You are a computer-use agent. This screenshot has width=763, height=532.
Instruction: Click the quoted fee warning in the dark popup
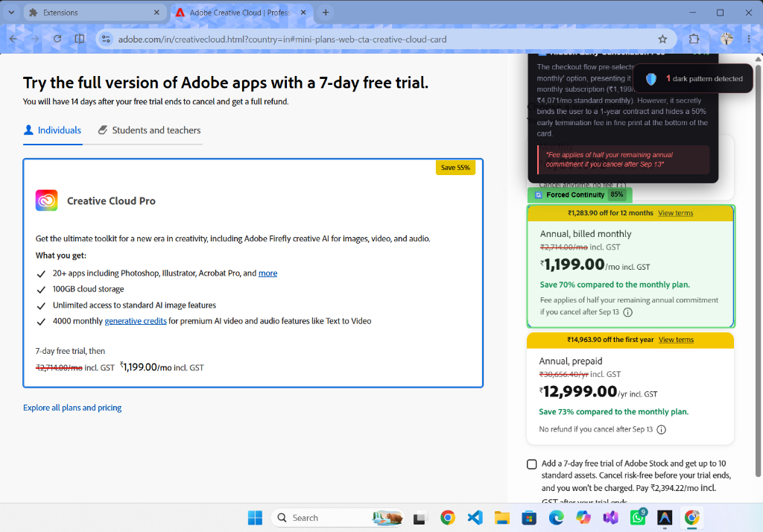(x=624, y=159)
